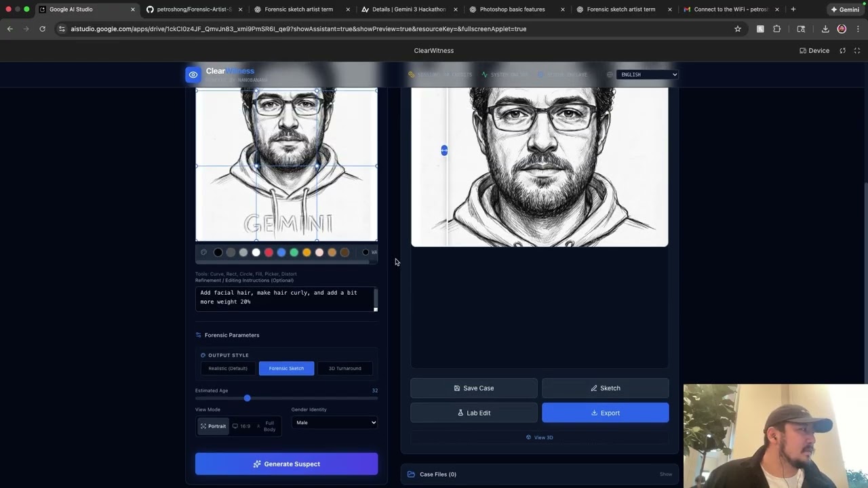The height and width of the screenshot is (488, 868).
Task: Click the applet reload arrows icon next to Device
Action: [843, 51]
